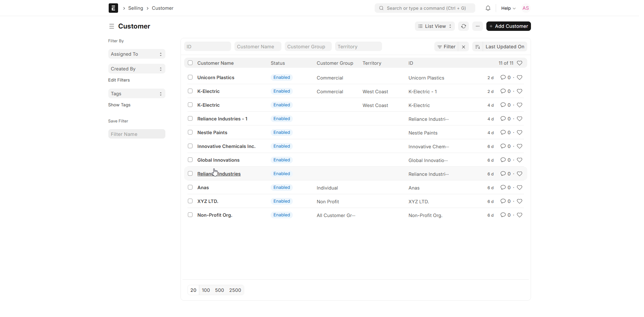Focus the Territory filter field

tap(359, 47)
